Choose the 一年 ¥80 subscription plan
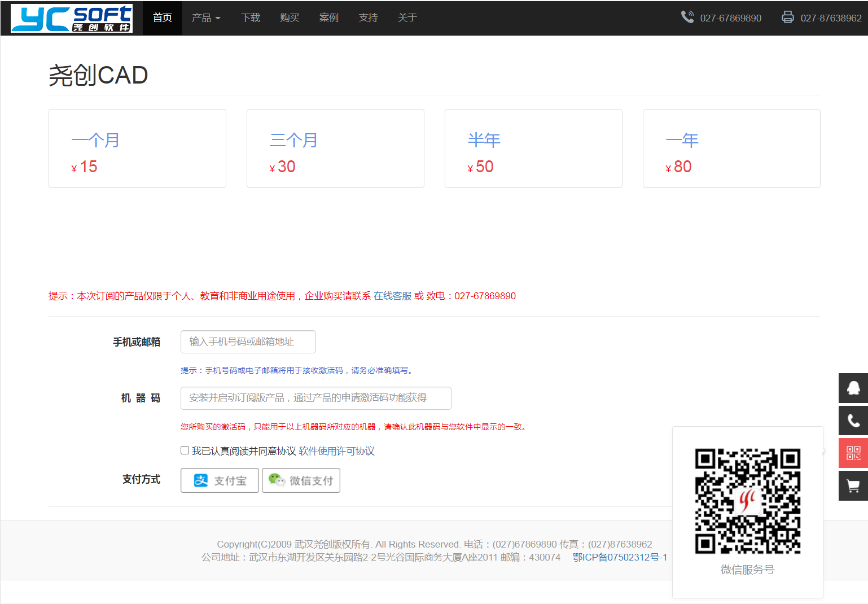This screenshot has height=604, width=868. coord(731,148)
